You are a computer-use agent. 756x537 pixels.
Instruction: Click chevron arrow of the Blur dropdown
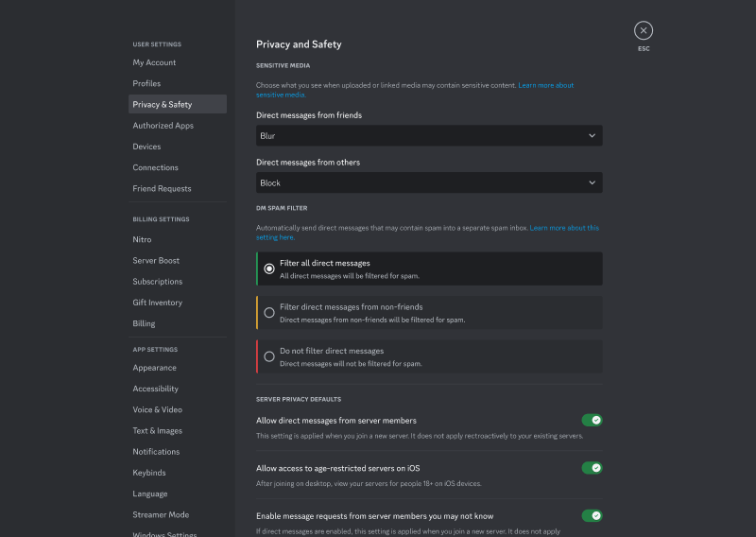click(592, 135)
